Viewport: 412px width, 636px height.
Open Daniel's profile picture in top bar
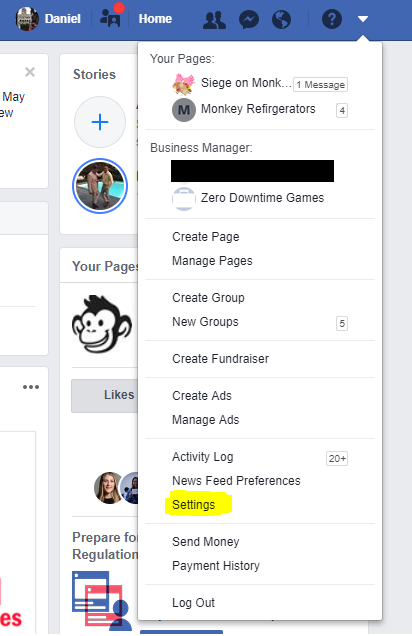(27, 19)
